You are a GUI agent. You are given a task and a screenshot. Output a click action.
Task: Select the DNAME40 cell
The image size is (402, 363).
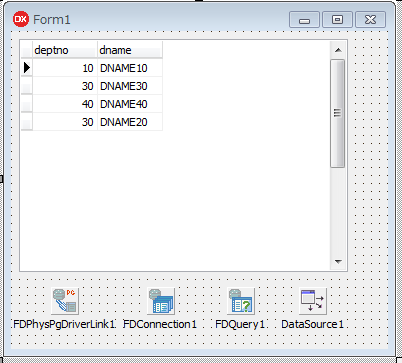[x=130, y=104]
